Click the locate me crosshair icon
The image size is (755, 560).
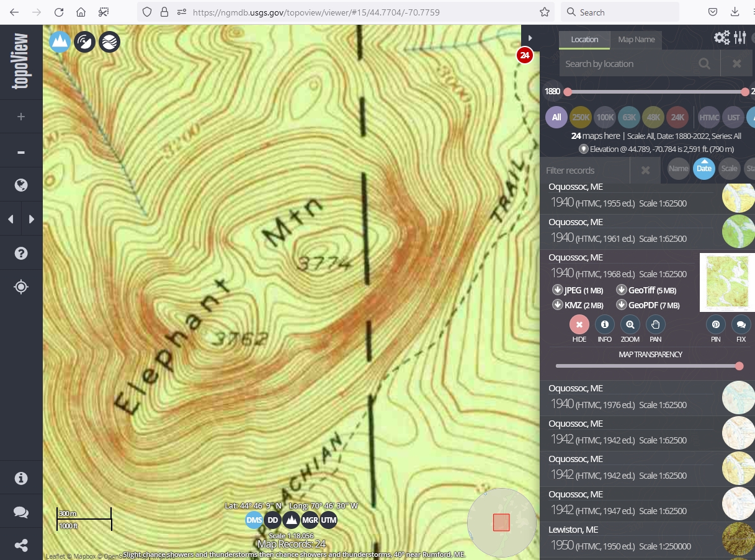click(21, 287)
